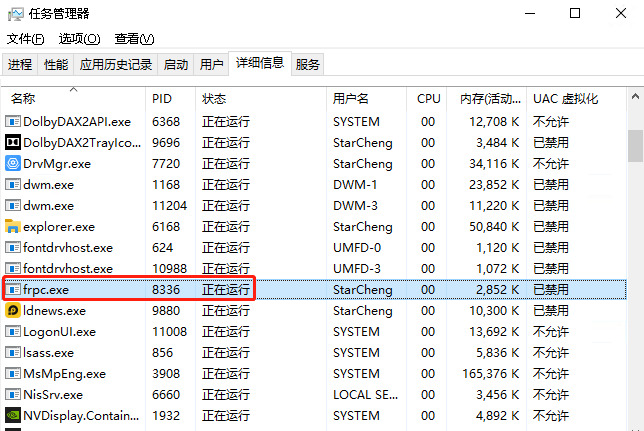Select the frpc.exe process icon

click(13, 290)
